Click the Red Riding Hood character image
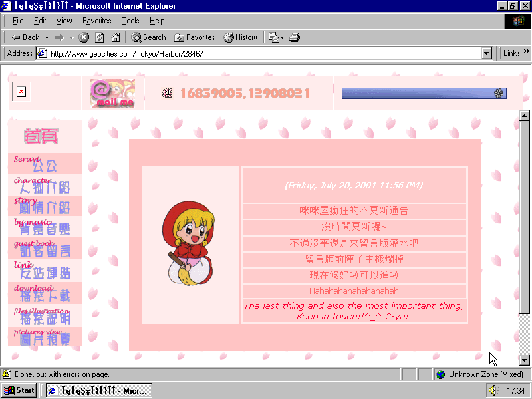532x399 pixels. click(188, 243)
